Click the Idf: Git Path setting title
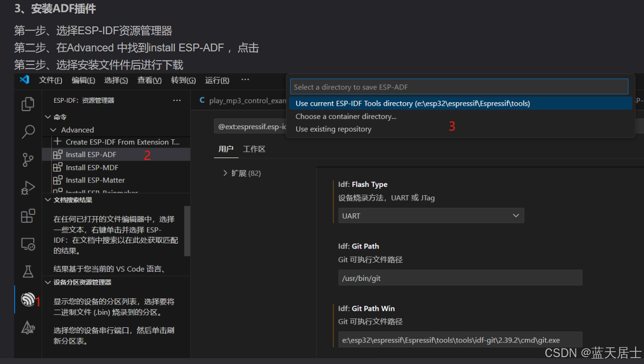 click(359, 246)
